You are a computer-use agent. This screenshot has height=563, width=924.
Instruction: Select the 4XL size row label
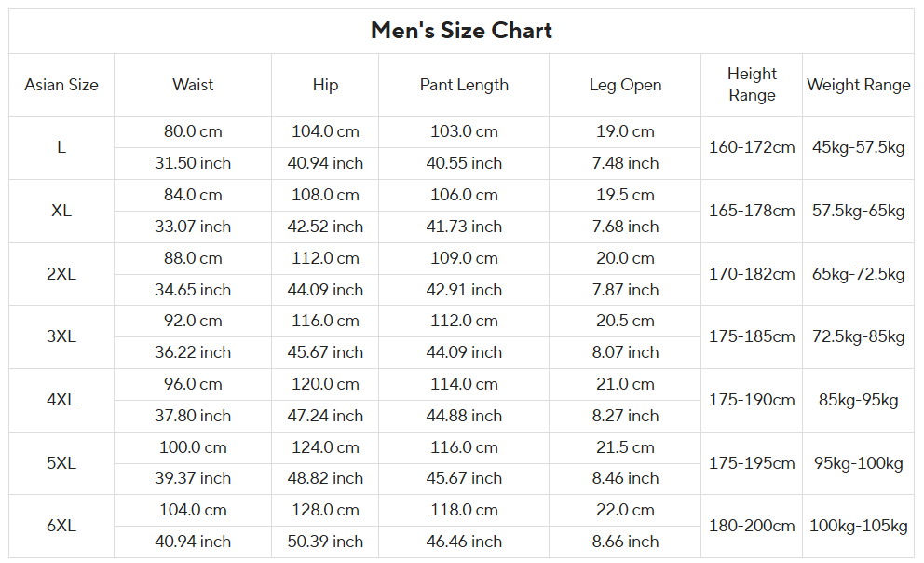tap(61, 400)
